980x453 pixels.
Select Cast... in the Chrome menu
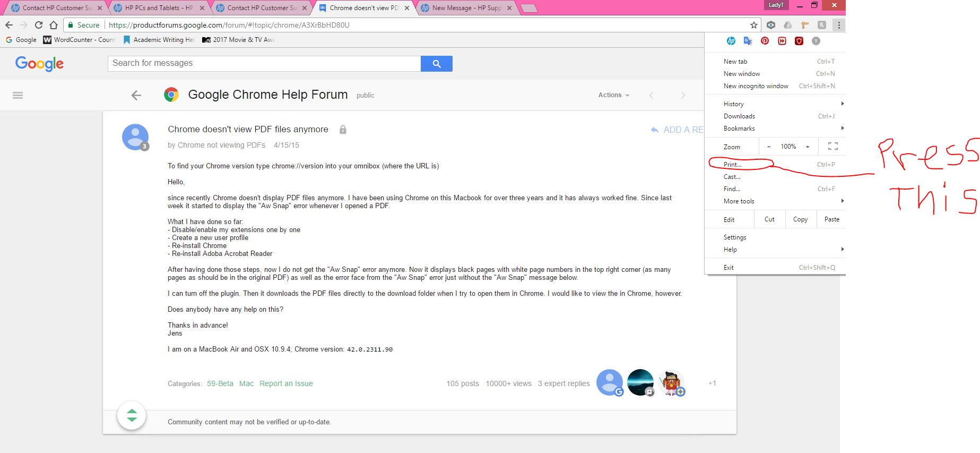coord(775,177)
